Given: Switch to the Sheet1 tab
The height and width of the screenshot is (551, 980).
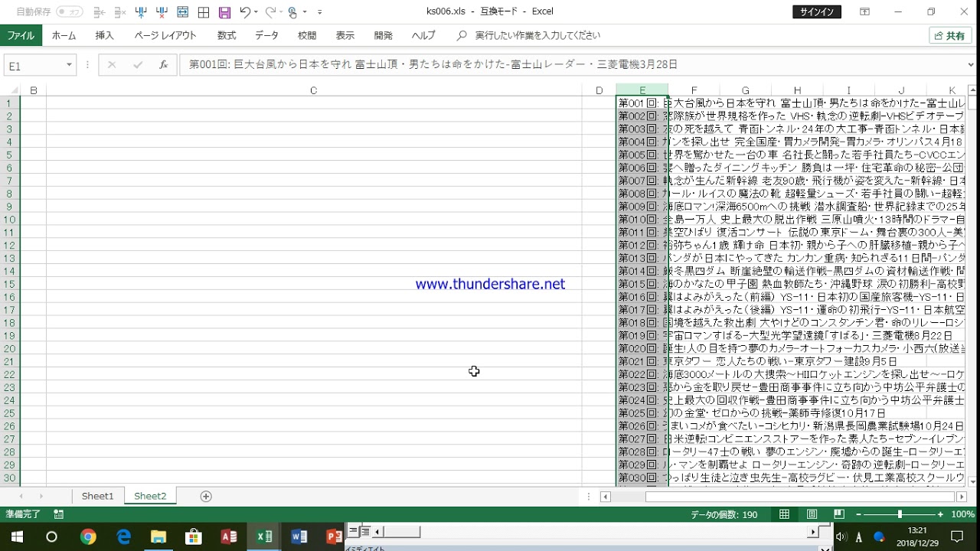Looking at the screenshot, I should tap(97, 496).
